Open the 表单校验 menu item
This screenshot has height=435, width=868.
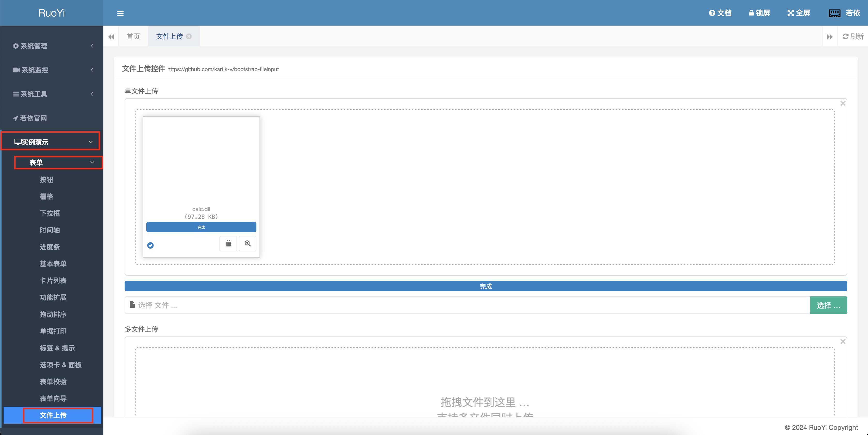pyautogui.click(x=53, y=382)
